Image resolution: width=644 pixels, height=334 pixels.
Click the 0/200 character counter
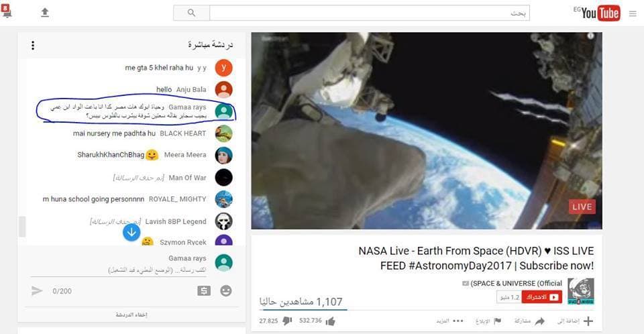coord(62,291)
